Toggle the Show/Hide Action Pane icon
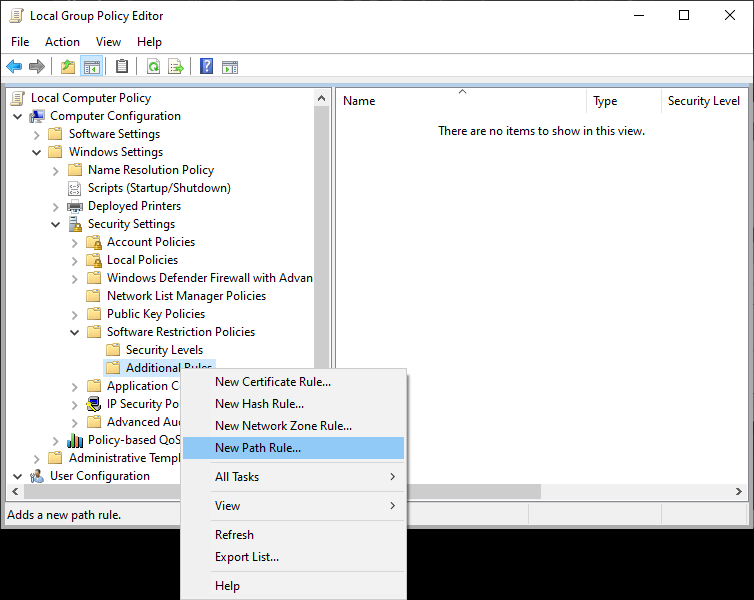Image resolution: width=754 pixels, height=600 pixels. click(230, 67)
